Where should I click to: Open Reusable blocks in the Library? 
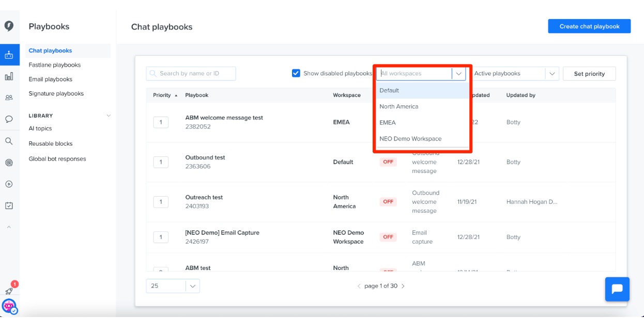pyautogui.click(x=51, y=144)
